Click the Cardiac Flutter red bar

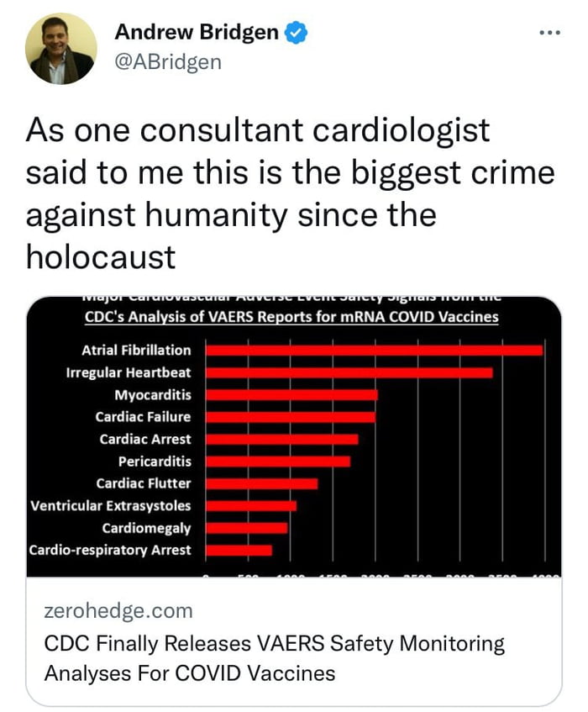coord(262,483)
